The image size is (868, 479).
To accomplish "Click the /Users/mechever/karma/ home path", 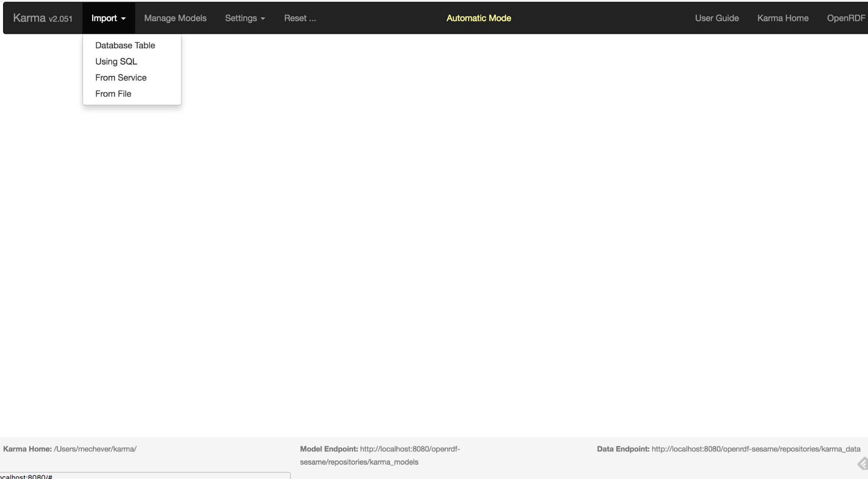I will (95, 449).
